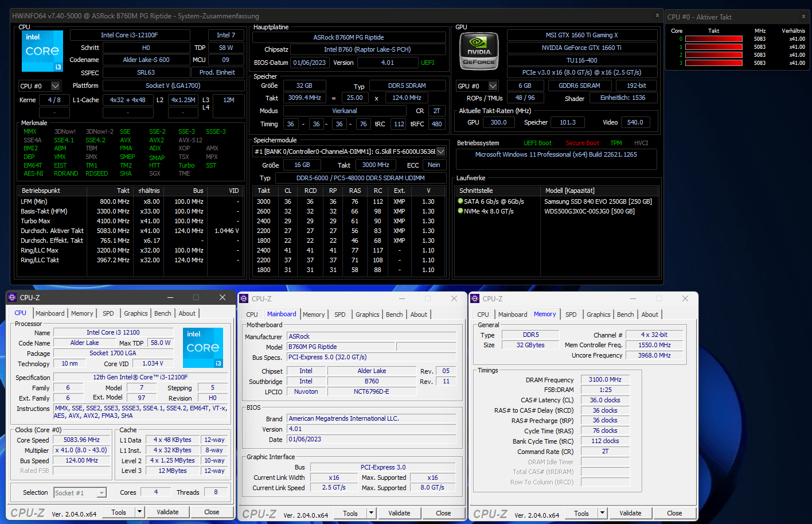
Task: Click the Core 1 red clock bar
Action: point(714,47)
